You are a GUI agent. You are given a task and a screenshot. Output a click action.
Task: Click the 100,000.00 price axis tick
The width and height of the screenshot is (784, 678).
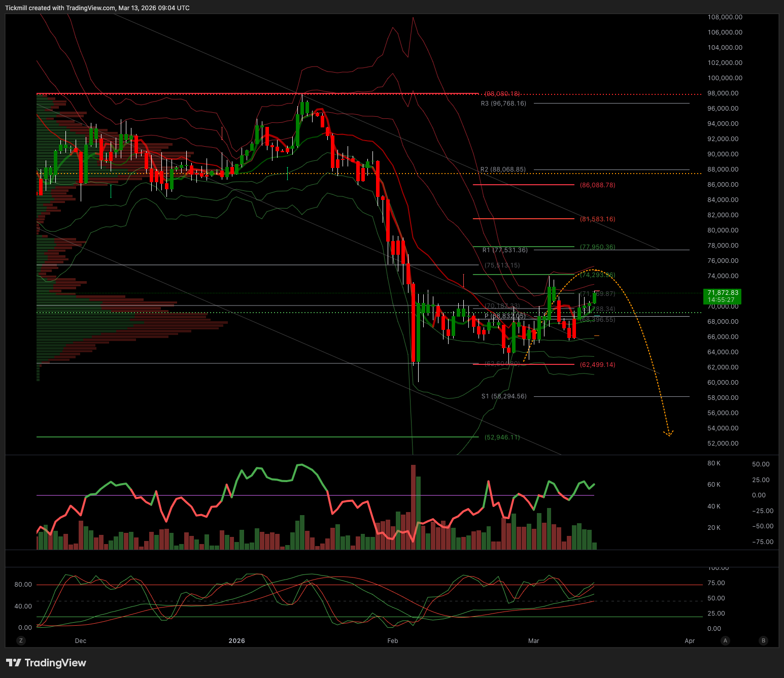(x=725, y=78)
